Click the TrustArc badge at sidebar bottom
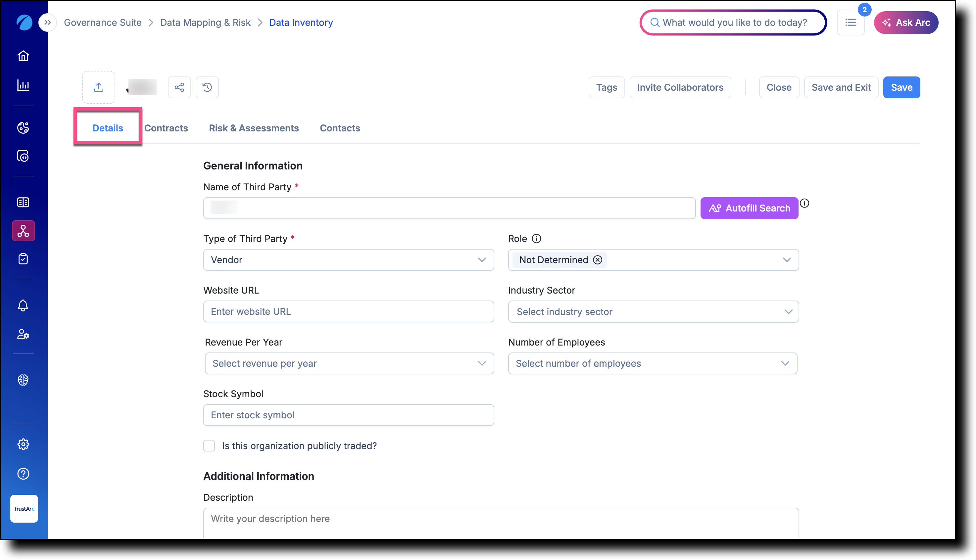The image size is (976, 560). [x=24, y=508]
